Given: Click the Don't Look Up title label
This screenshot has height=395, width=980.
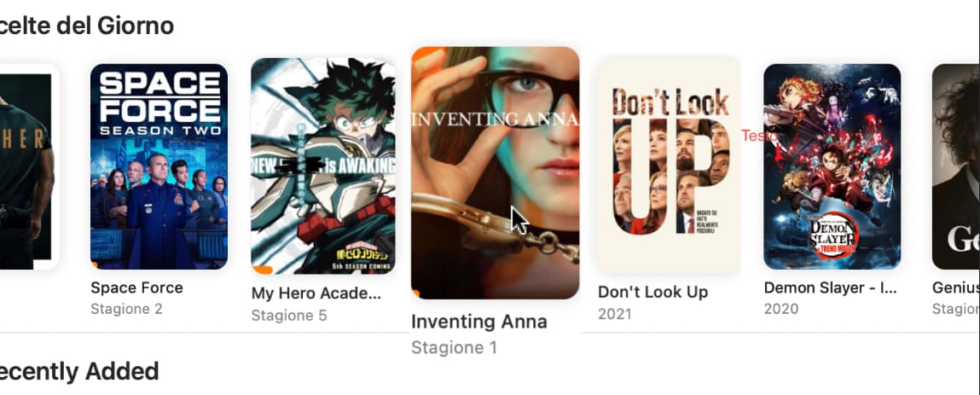Looking at the screenshot, I should (653, 293).
